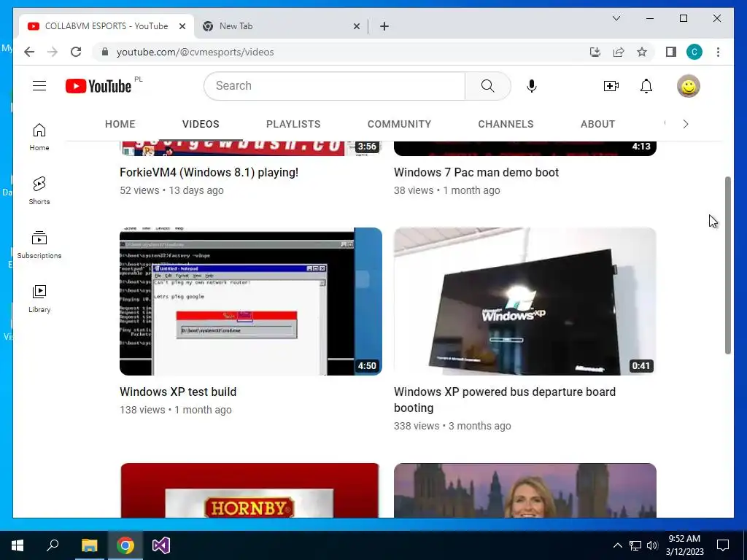This screenshot has height=560, width=747.
Task: Open the YouTube hamburger guide menu
Action: 39,86
